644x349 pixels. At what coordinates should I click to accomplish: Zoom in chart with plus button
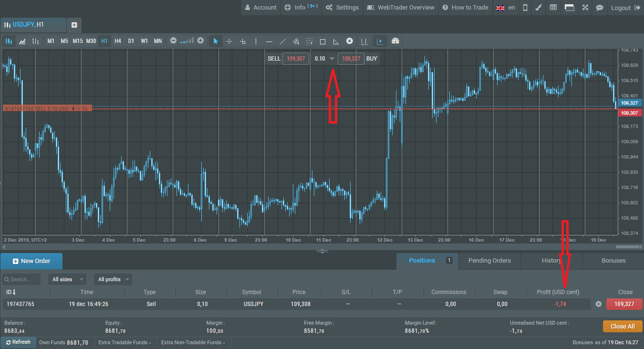(200, 41)
